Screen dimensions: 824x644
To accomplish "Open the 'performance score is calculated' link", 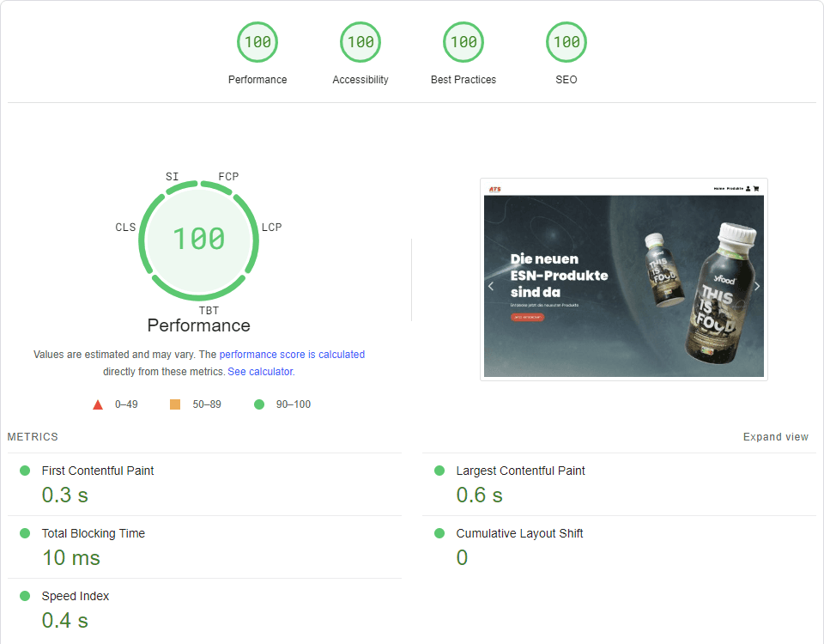I will (292, 355).
